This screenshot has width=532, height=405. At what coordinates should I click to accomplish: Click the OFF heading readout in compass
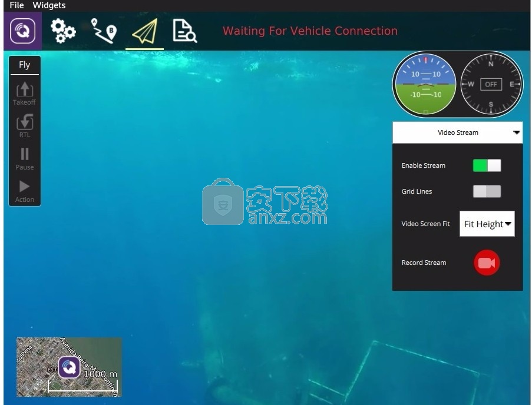491,84
